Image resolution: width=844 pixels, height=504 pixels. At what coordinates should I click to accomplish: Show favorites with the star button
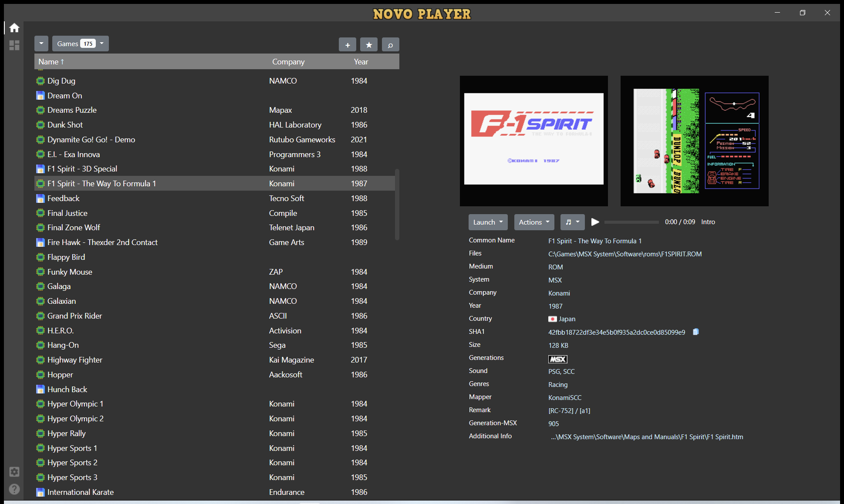(x=369, y=44)
